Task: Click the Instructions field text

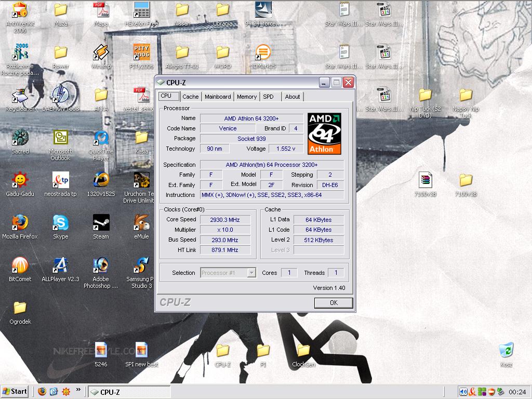Action: pyautogui.click(x=272, y=195)
